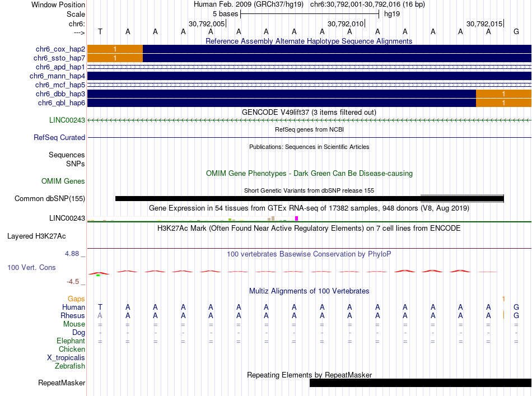Click the 100 Vert. Cons label
The image size is (532, 396).
click(x=31, y=267)
